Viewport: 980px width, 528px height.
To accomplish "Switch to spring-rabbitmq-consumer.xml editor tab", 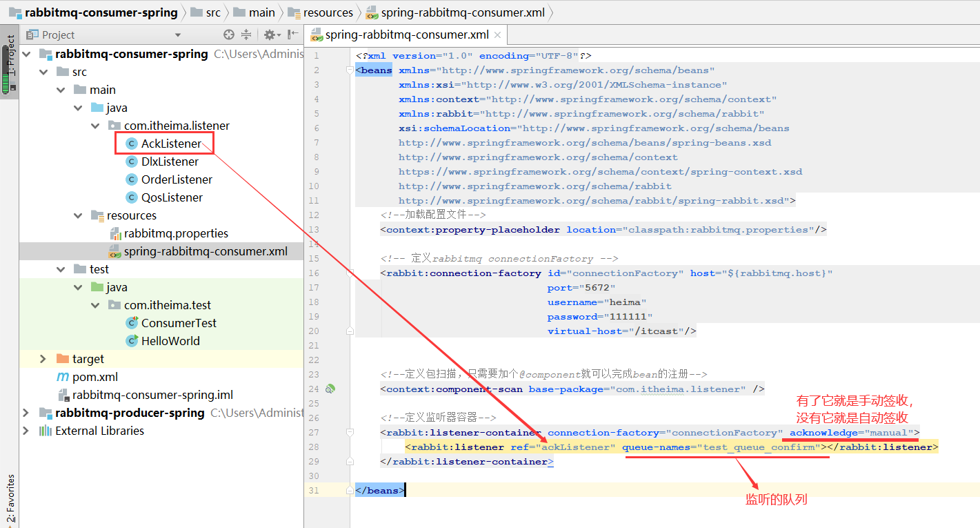I will click(408, 35).
